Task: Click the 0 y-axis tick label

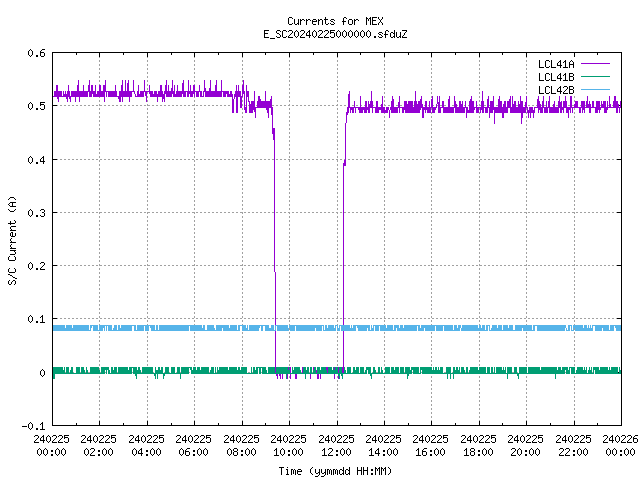Action: [42, 373]
